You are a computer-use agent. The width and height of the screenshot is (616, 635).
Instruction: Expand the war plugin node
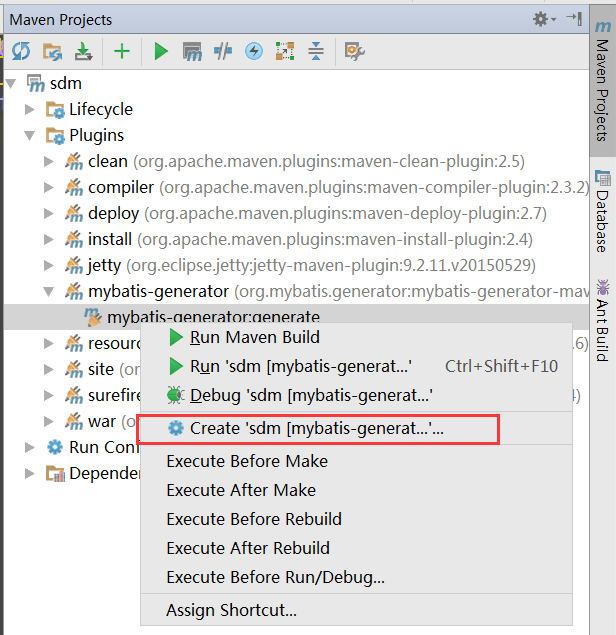coord(49,421)
